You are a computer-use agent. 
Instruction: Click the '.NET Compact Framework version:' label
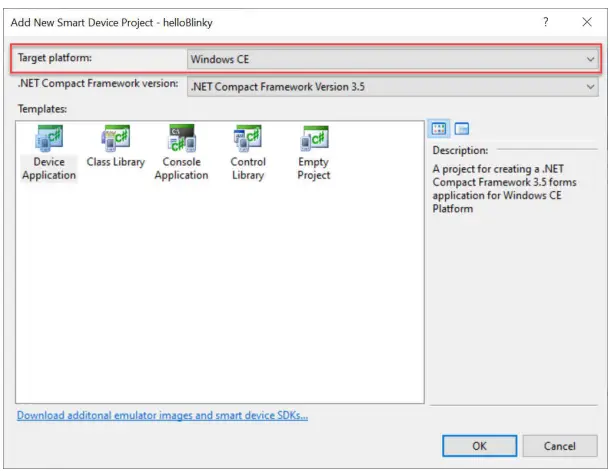click(x=98, y=83)
